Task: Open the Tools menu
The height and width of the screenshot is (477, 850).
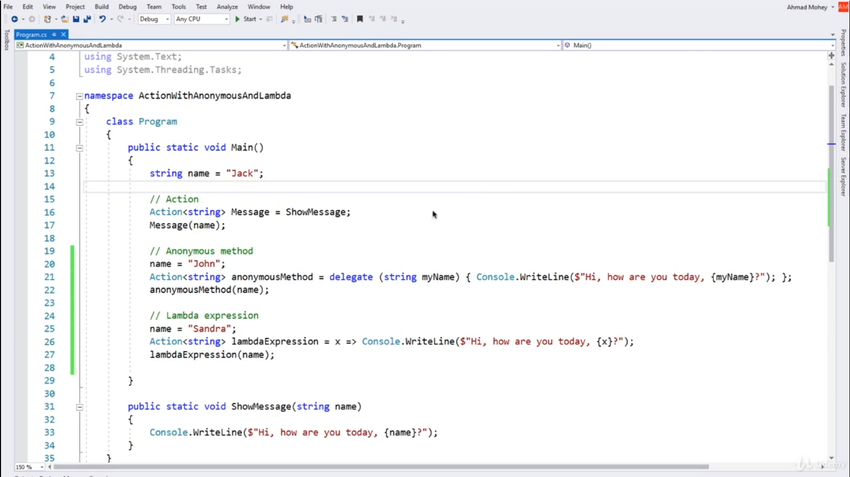Action: [178, 7]
